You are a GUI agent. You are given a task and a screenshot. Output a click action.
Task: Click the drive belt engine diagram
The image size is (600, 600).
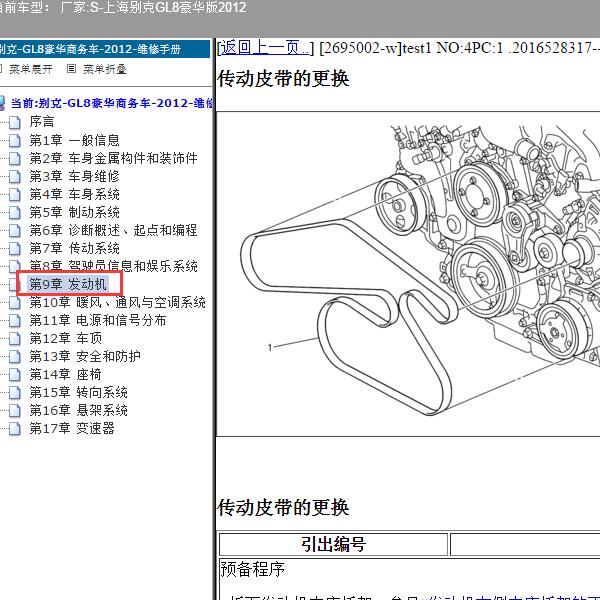(x=408, y=274)
